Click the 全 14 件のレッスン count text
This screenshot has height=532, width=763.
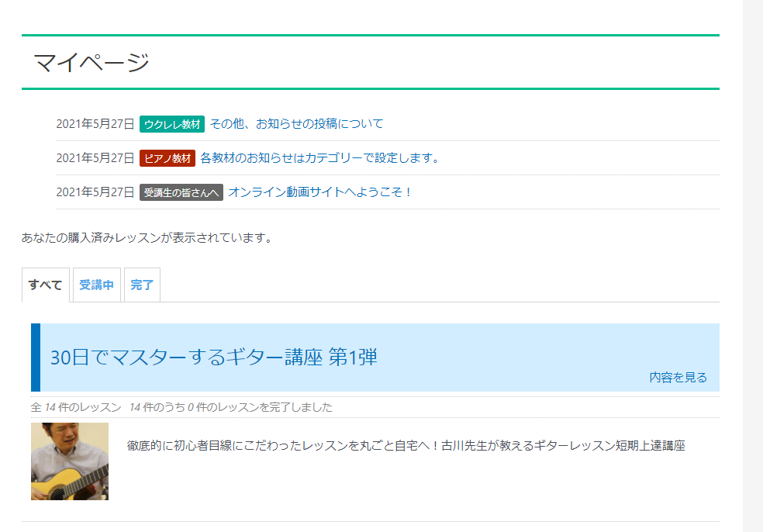(x=76, y=407)
